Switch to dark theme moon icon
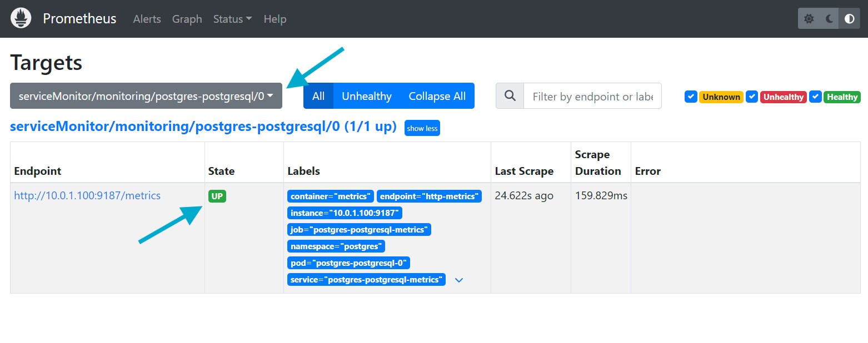Image resolution: width=868 pixels, height=343 pixels. pyautogui.click(x=829, y=19)
